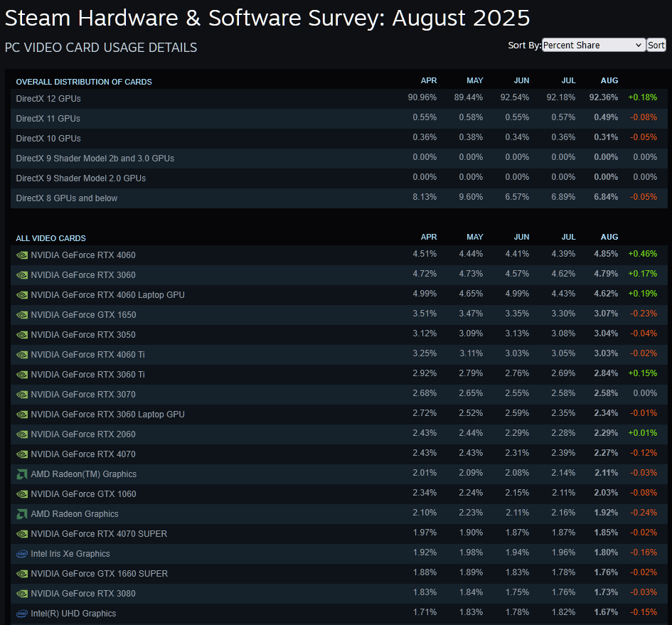Click the AMD Radeon(TM) Graphics name
This screenshot has height=625, width=672.
pyautogui.click(x=84, y=474)
